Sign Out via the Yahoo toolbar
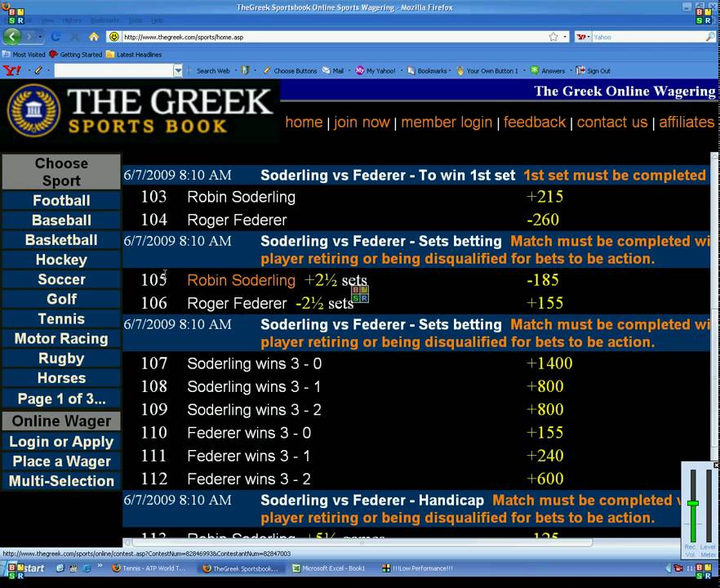The height and width of the screenshot is (588, 720). pyautogui.click(x=593, y=71)
